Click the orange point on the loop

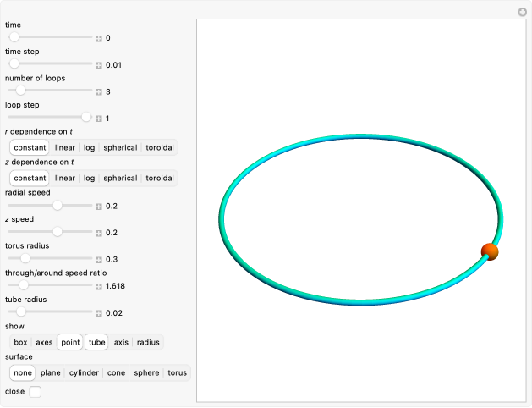490,251
